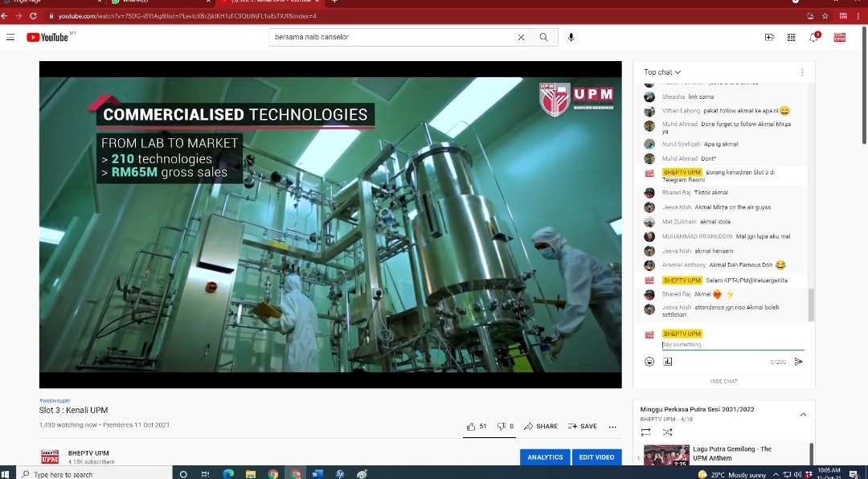Open the taskbar action center
Screen dimensions: 868x479
(x=854, y=474)
